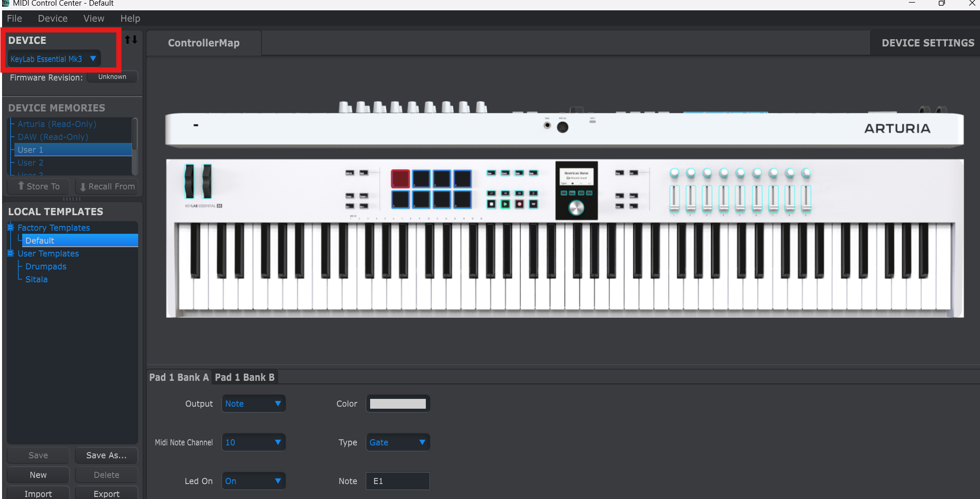Viewport: 980px width, 499px height.
Task: Click the Save As... button
Action: 106,455
